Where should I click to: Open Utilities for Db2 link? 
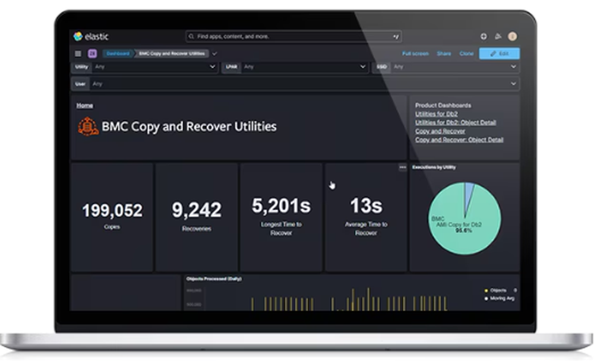tap(437, 114)
